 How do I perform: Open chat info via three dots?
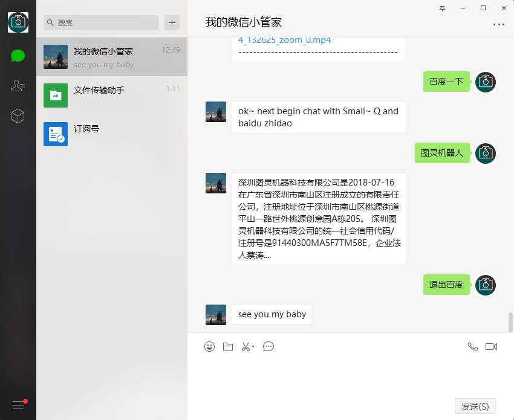pos(499,25)
